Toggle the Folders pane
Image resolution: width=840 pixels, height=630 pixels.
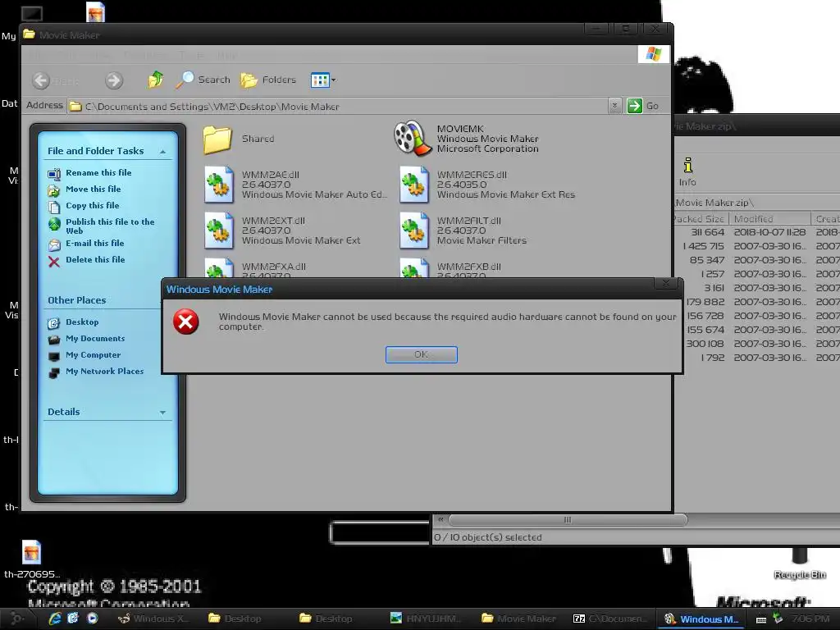click(x=268, y=80)
